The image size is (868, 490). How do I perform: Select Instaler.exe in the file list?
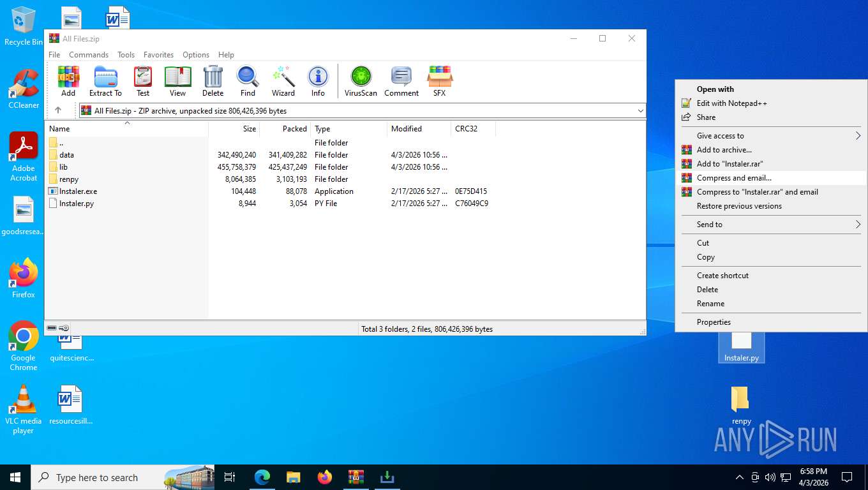coord(345,191)
